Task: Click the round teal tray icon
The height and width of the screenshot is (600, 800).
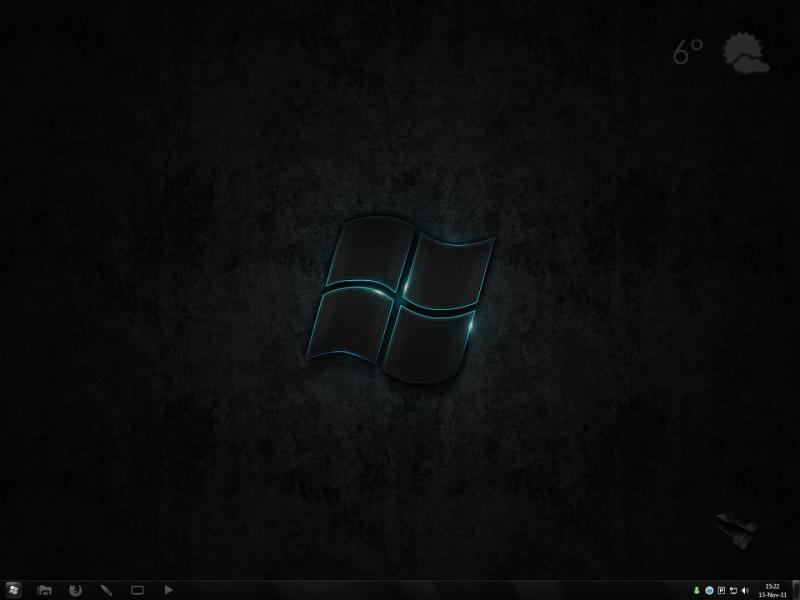Action: coord(709,590)
